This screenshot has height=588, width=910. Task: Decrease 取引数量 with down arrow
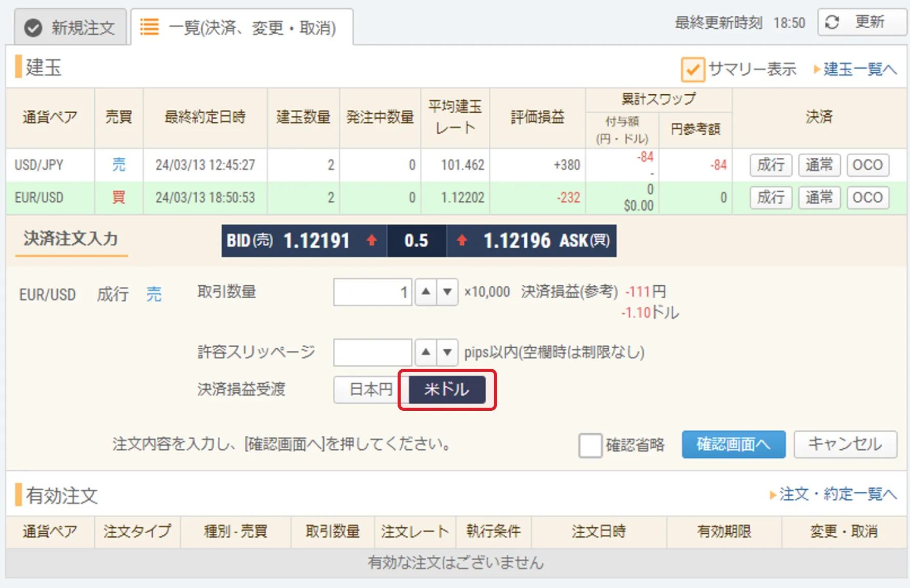[447, 292]
